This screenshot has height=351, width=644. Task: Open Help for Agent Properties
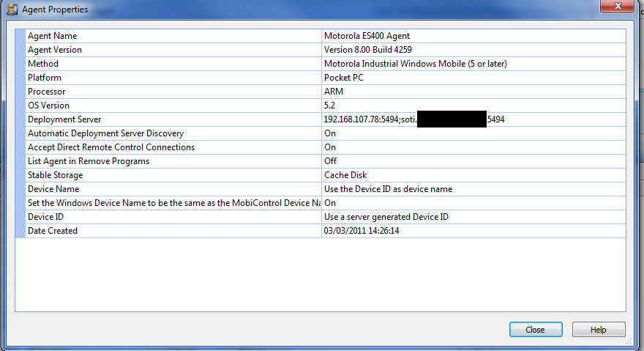coord(599,330)
